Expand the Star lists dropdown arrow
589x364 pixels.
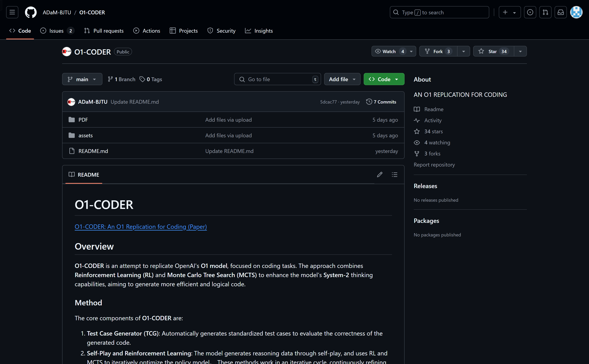pos(520,52)
